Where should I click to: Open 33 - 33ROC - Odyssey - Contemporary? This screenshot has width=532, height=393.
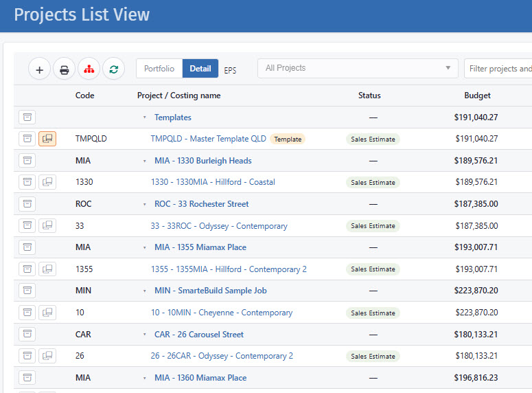(219, 226)
